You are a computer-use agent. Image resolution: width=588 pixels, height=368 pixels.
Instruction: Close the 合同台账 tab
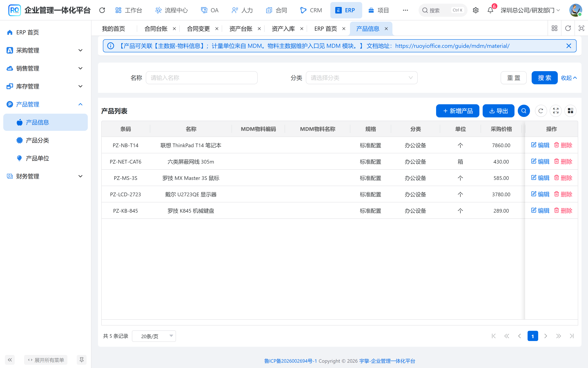[x=174, y=29]
